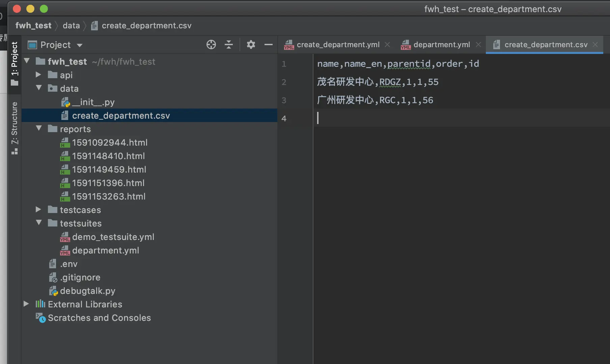The height and width of the screenshot is (364, 610).
Task: Close the department.yml editor tab
Action: [478, 44]
